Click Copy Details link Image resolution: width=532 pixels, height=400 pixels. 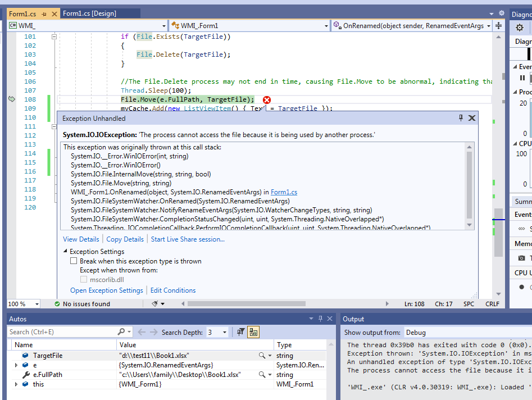[125, 239]
